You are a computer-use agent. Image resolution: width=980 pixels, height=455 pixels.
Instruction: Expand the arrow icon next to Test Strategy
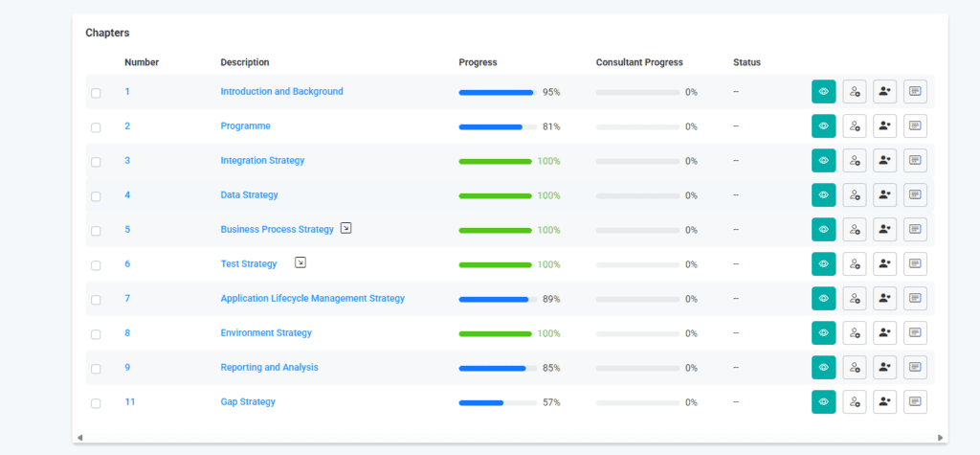pyautogui.click(x=301, y=262)
